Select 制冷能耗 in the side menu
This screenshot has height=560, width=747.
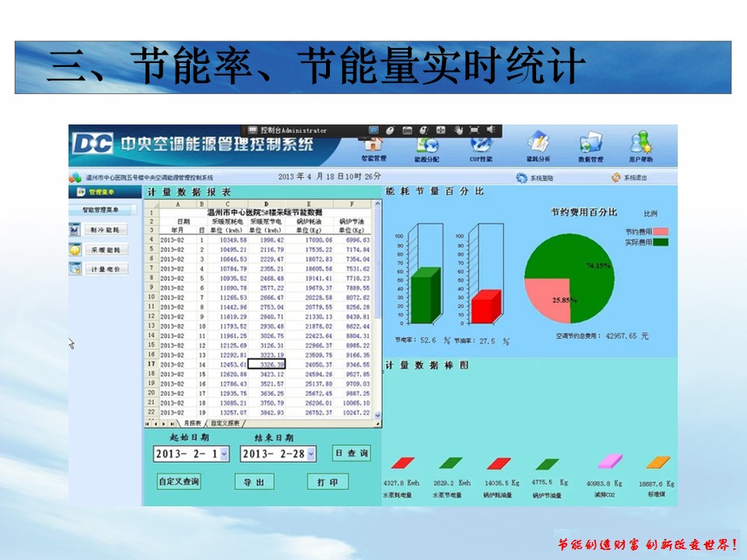[105, 230]
